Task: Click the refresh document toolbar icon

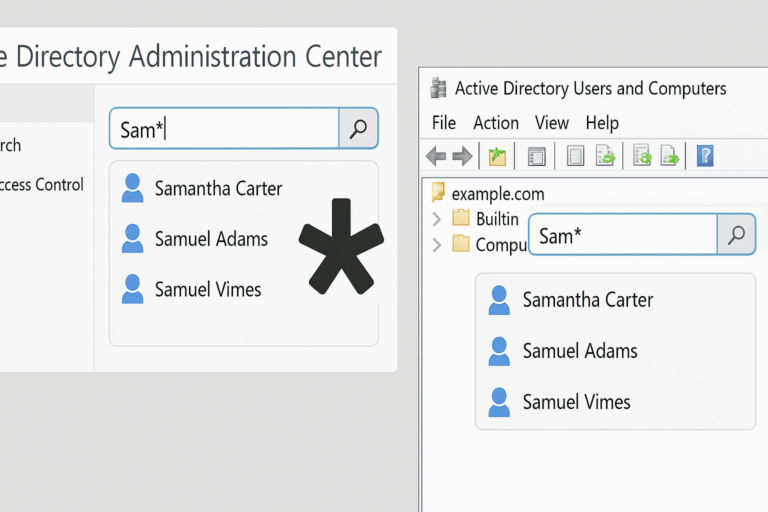Action: (642, 155)
